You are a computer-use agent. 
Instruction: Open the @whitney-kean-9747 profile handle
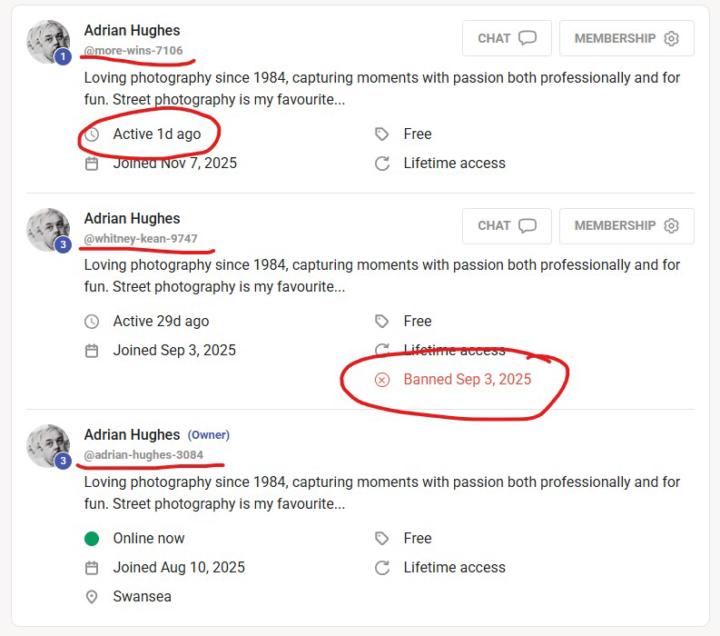tap(141, 239)
